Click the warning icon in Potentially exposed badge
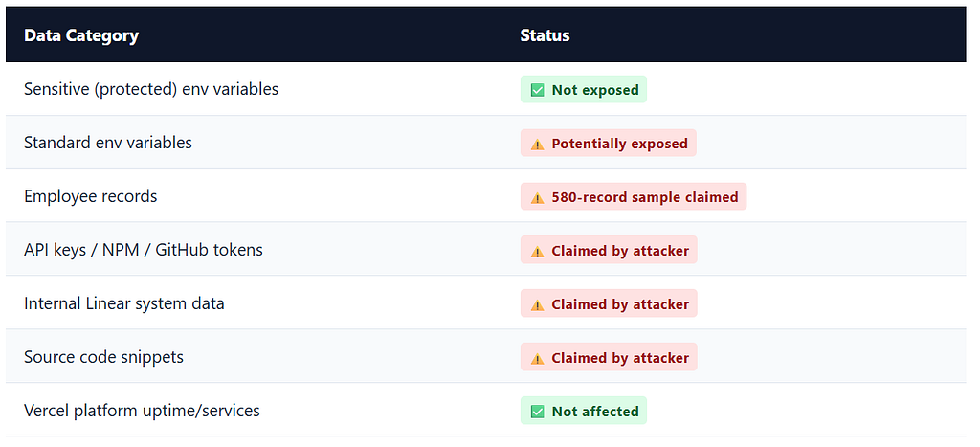 tap(537, 145)
